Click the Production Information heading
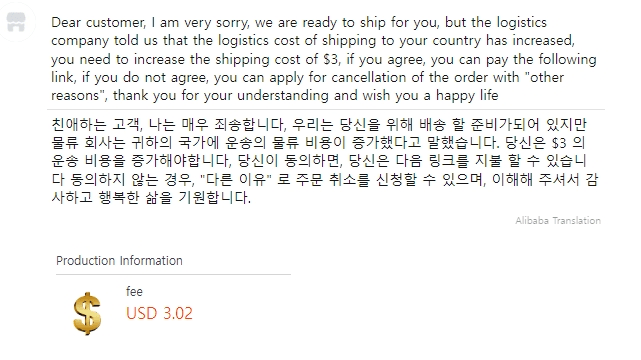This screenshot has height=360, width=641. (119, 260)
